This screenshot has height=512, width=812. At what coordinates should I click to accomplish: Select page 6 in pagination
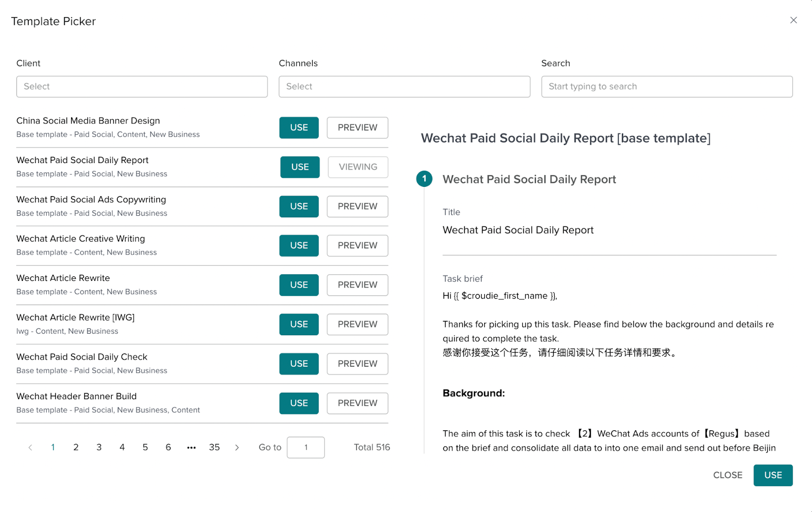point(168,447)
